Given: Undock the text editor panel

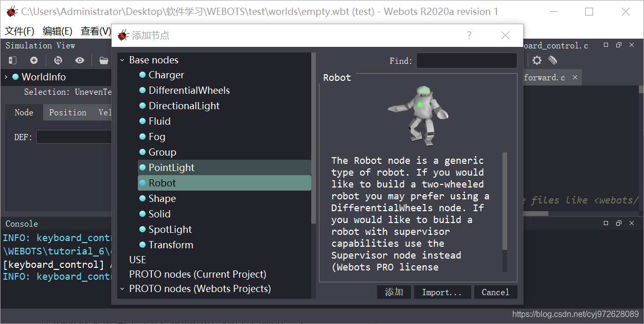Looking at the screenshot, I should click(x=619, y=45).
